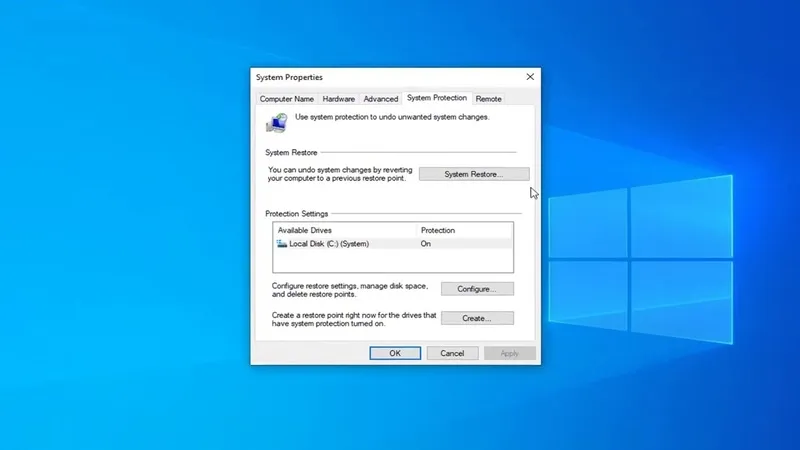Go to the Advanced tab

tap(380, 99)
